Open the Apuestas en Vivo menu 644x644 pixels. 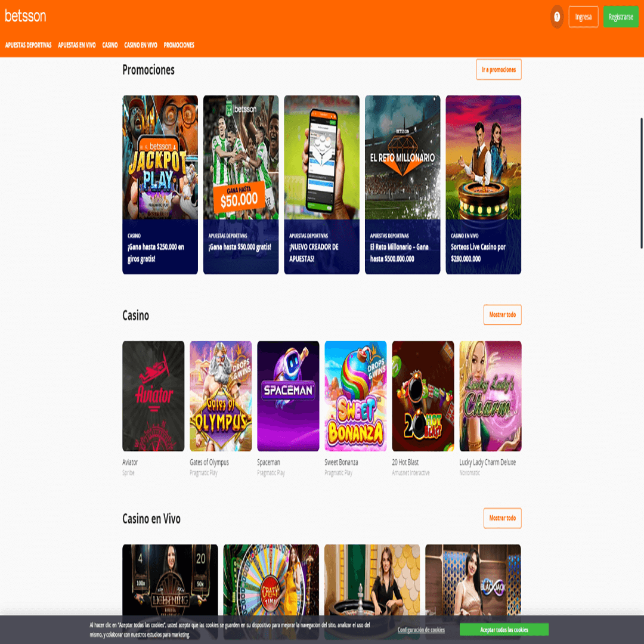pyautogui.click(x=77, y=45)
